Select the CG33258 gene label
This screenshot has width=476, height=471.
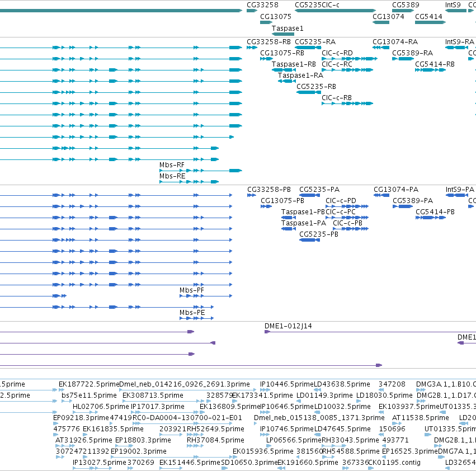(x=262, y=5)
